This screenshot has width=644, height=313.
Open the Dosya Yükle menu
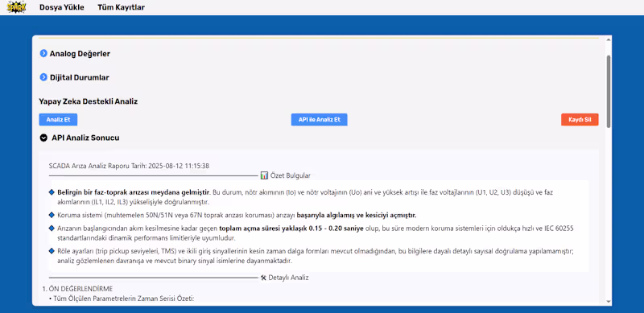point(62,7)
